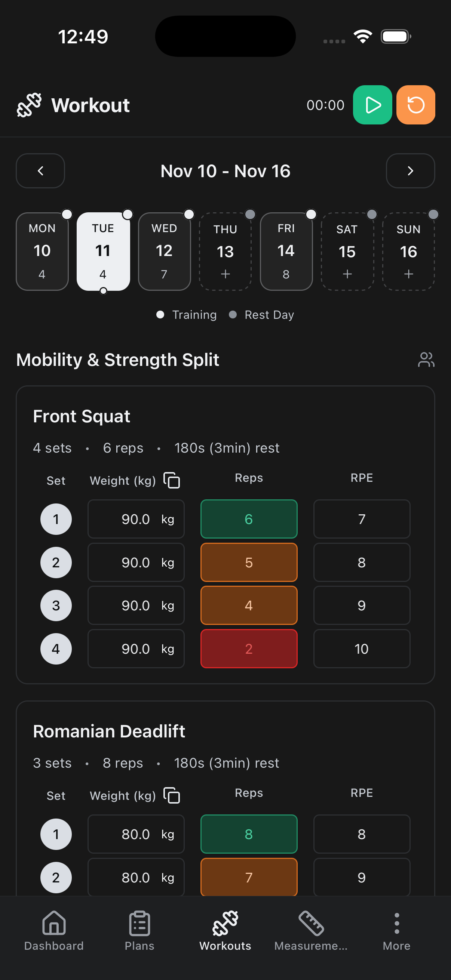Toggle Wednesday's training day indicator dot
This screenshot has height=980, width=451.
[189, 214]
